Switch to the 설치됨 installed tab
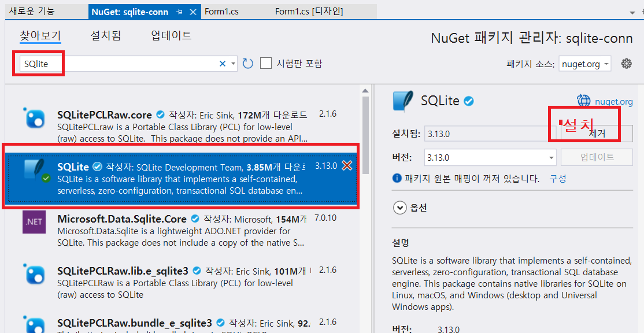Viewport: 644px width, 333px height. click(106, 35)
